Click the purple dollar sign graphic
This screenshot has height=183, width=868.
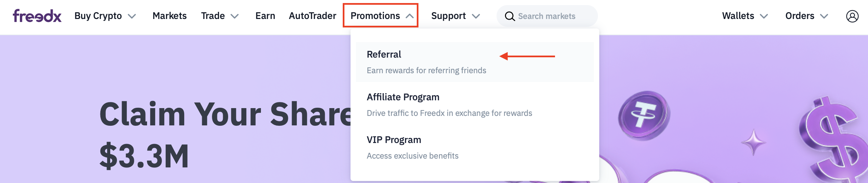click(832, 139)
